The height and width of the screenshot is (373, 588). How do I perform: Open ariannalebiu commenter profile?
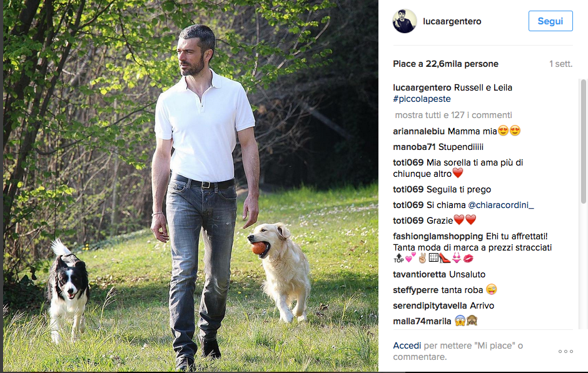click(418, 131)
